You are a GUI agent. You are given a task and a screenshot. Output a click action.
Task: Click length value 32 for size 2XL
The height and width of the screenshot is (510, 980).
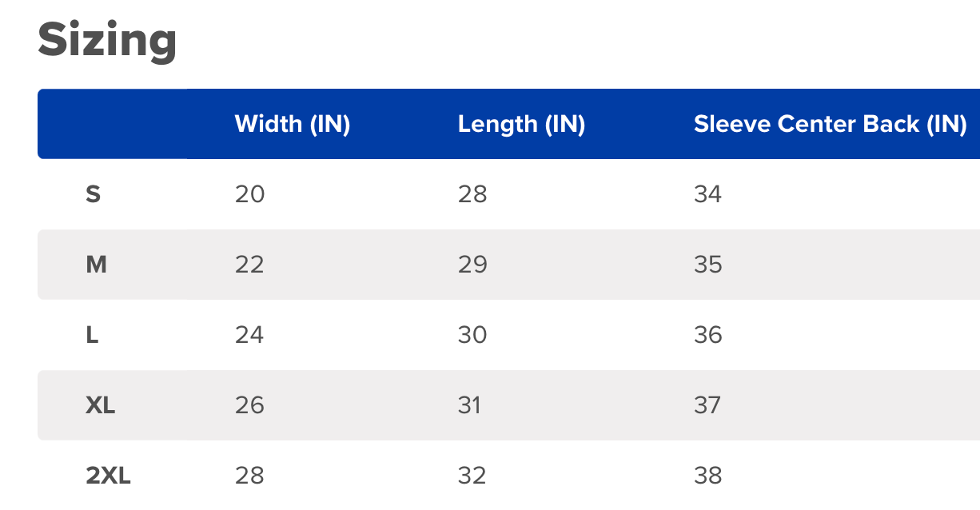(472, 476)
